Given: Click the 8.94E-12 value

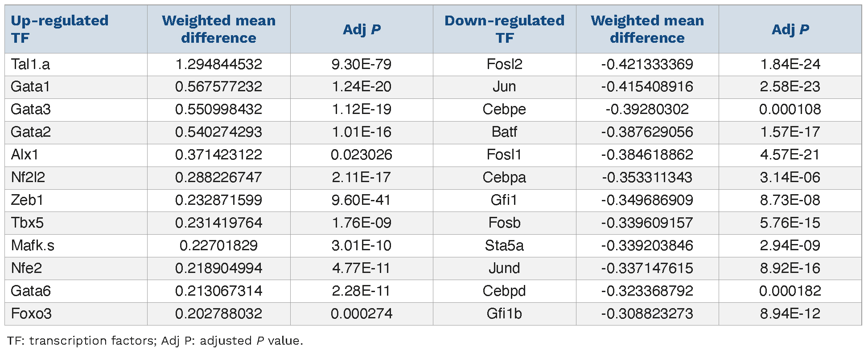Looking at the screenshot, I should (x=790, y=314).
